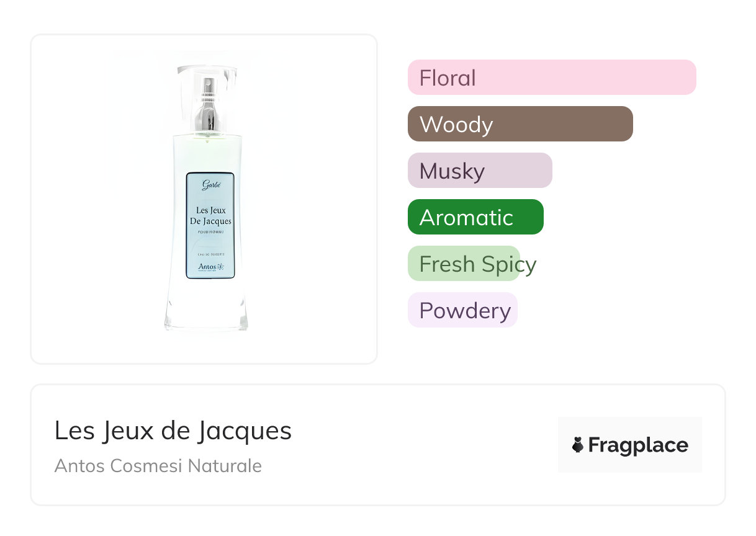Click the Eau de Toilette text on the label

(x=210, y=254)
